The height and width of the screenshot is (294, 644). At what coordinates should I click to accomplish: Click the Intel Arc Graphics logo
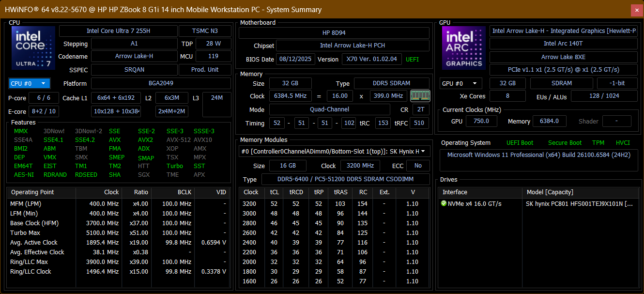[463, 48]
